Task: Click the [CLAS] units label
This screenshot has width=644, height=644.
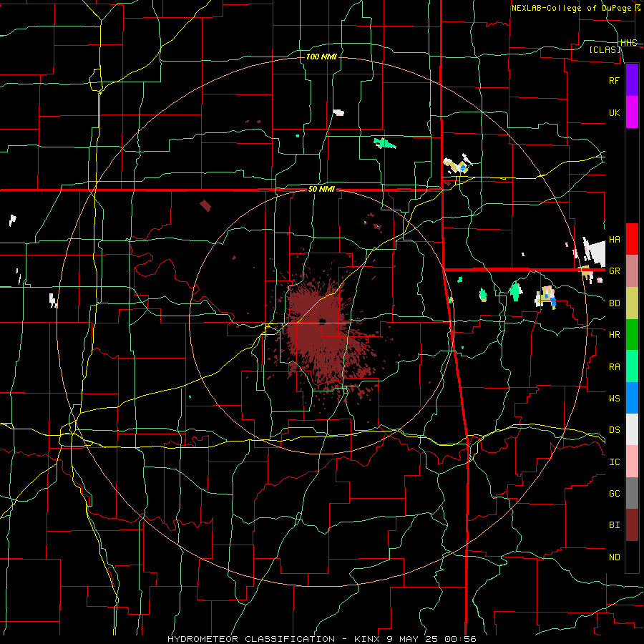Action: [605, 49]
